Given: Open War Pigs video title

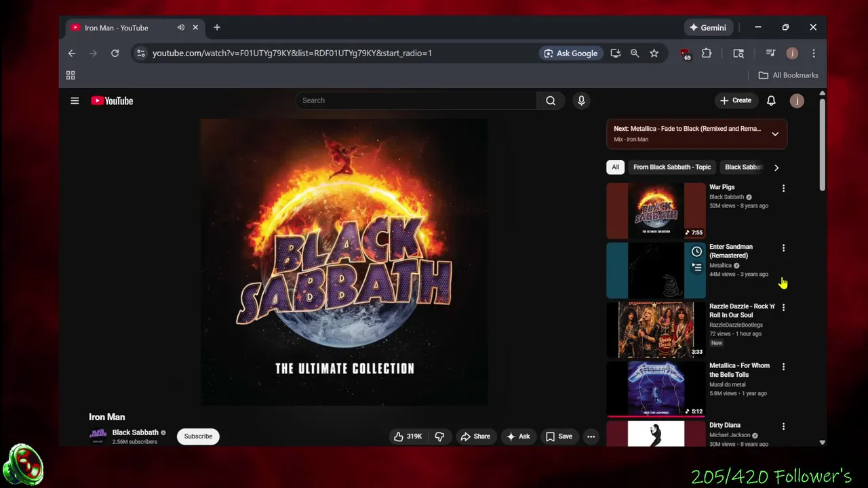Looking at the screenshot, I should [x=722, y=187].
